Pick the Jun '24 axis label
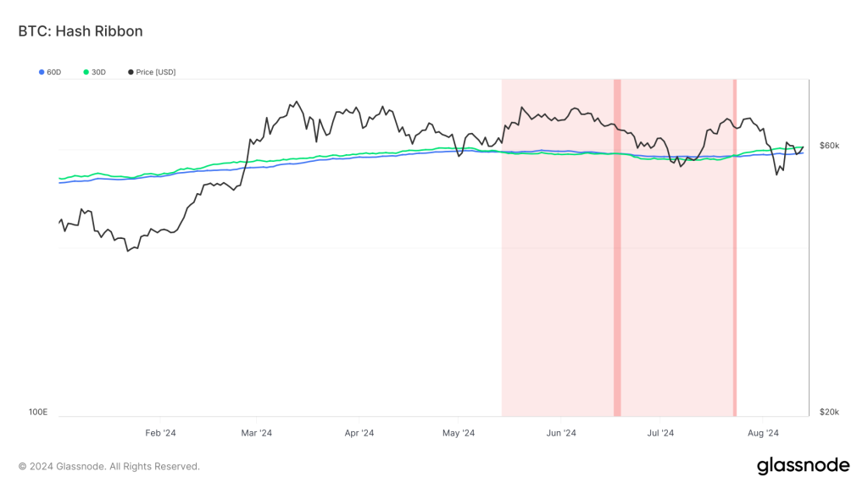This screenshot has width=868, height=488. [x=561, y=433]
